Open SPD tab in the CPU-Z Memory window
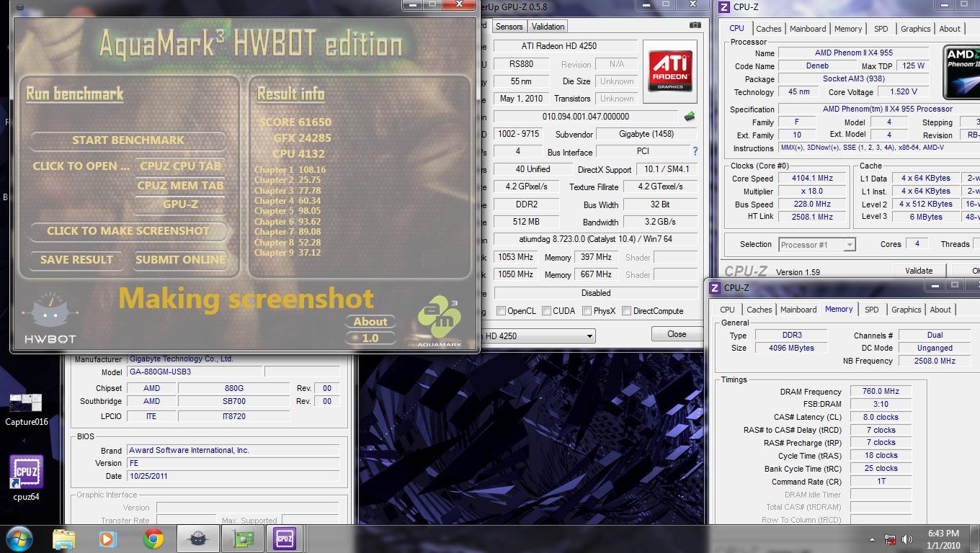 coord(871,310)
